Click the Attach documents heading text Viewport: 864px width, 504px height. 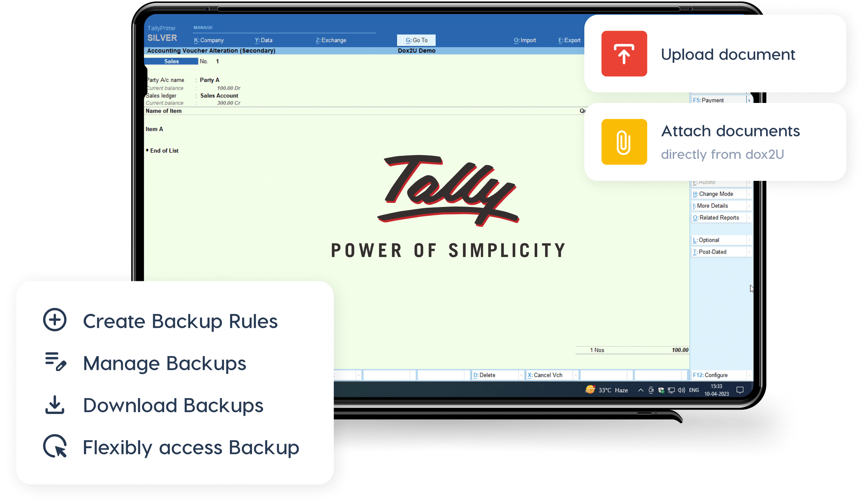(x=730, y=131)
